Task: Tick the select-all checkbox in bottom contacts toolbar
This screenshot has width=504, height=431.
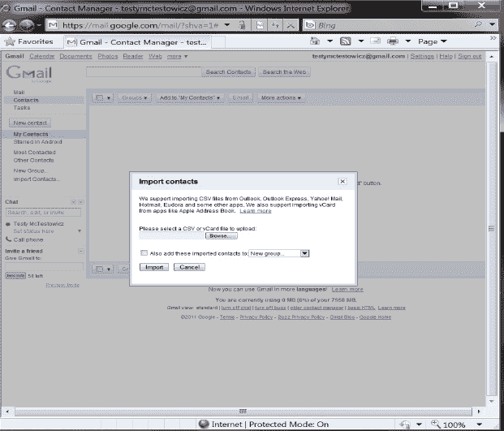Action: (100, 269)
